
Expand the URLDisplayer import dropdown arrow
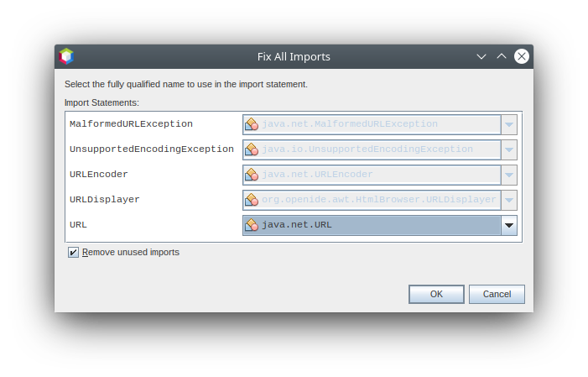tap(508, 200)
